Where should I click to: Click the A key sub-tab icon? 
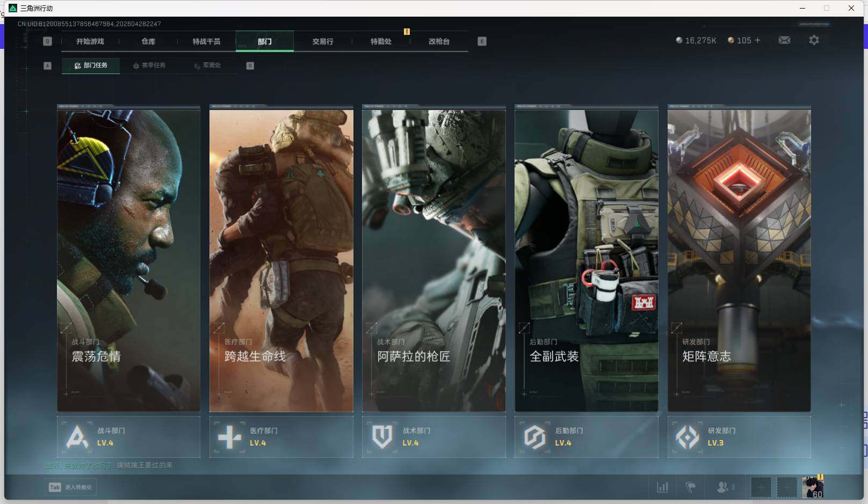[47, 65]
